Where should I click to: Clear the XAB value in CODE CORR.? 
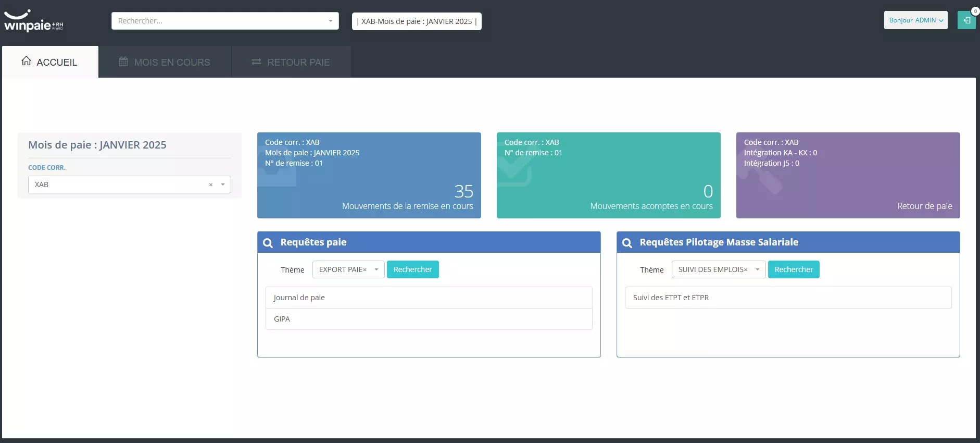(x=211, y=184)
